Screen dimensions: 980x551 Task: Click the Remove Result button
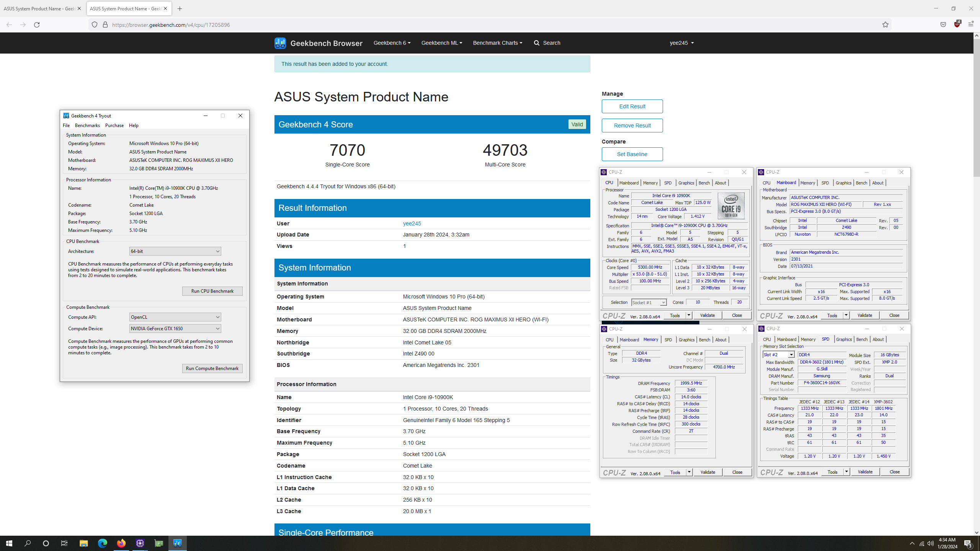(x=632, y=126)
